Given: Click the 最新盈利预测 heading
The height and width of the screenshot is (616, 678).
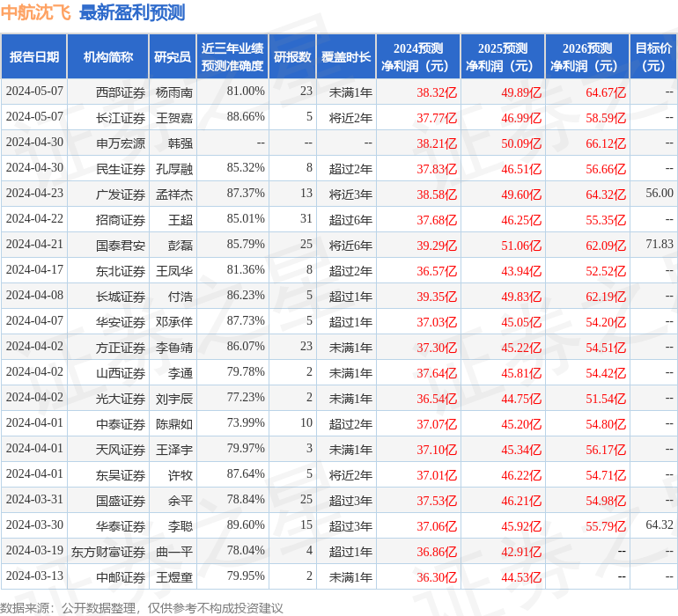Looking at the screenshot, I should (132, 12).
